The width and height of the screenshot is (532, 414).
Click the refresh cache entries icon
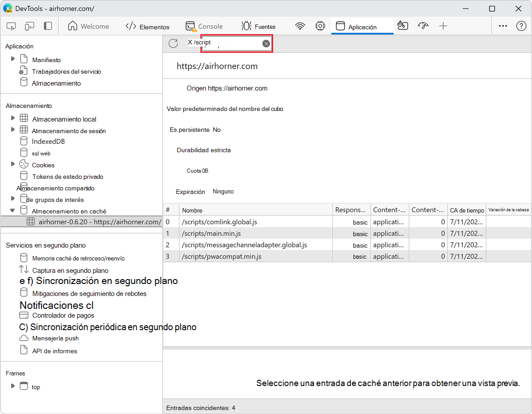tap(173, 43)
